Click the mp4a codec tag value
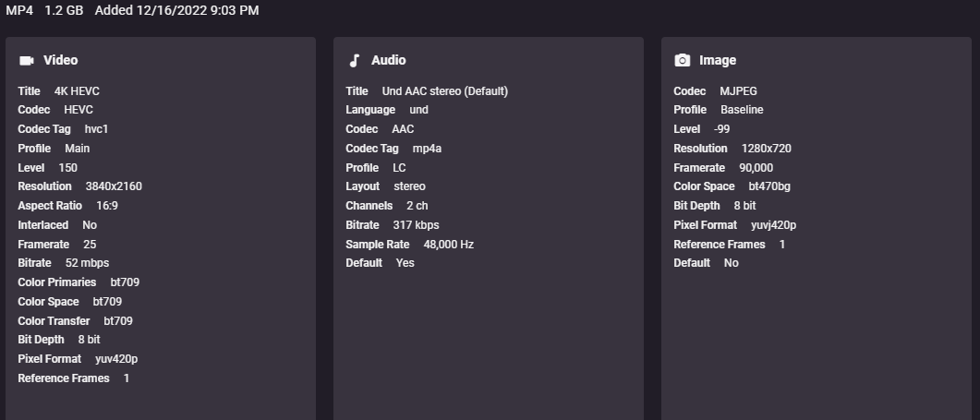The width and height of the screenshot is (980, 420). pyautogui.click(x=428, y=149)
